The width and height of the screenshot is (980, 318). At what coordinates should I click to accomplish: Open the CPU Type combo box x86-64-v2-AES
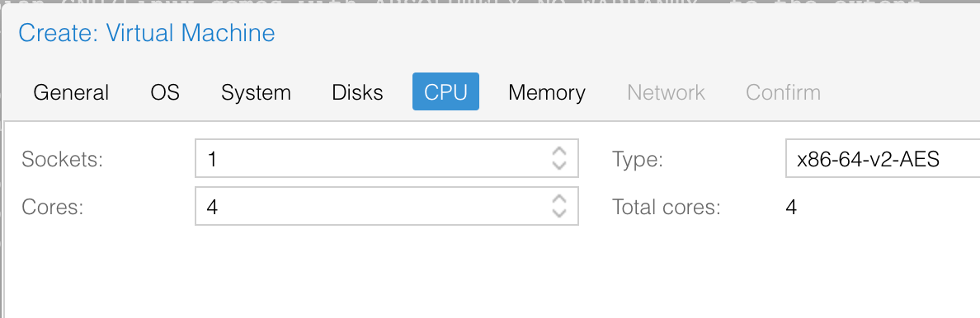[x=883, y=159]
